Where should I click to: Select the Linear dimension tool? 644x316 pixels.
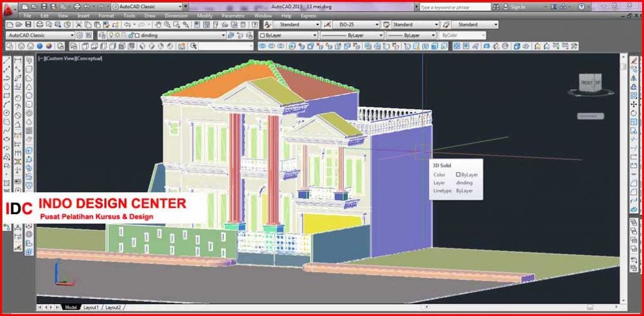coord(18,61)
